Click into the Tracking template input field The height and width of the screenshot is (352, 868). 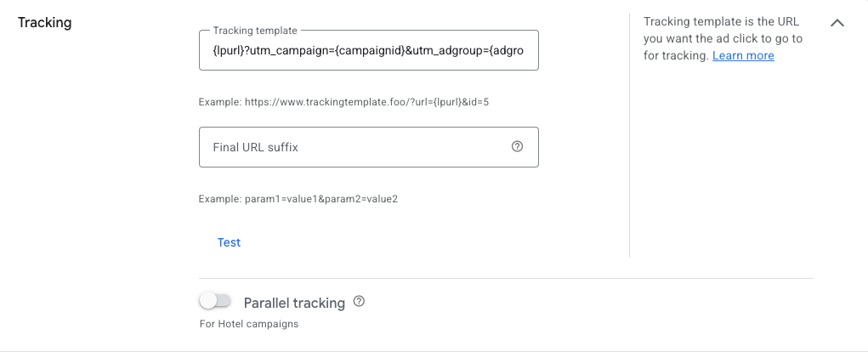[x=368, y=51]
